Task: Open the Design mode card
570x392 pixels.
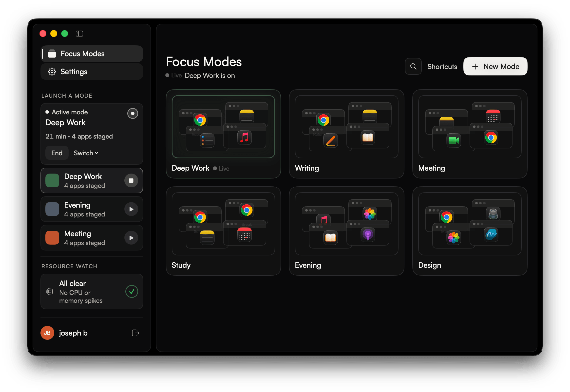Action: (470, 231)
